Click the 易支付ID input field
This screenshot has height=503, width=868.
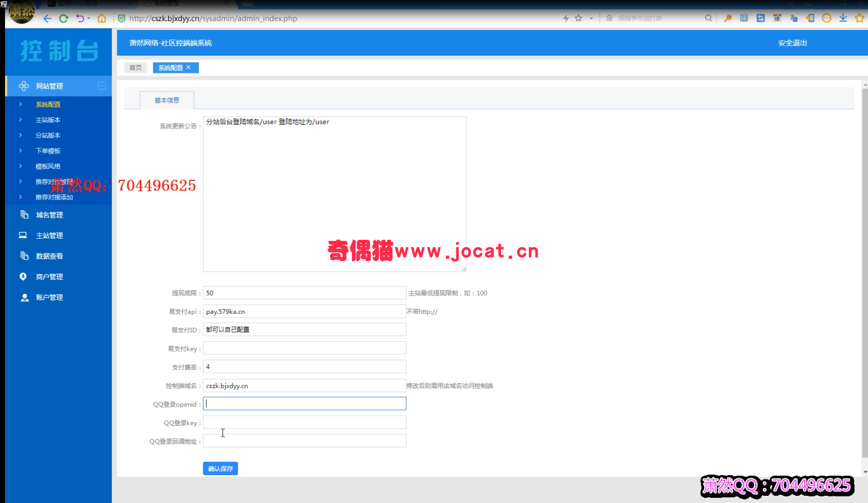(305, 329)
